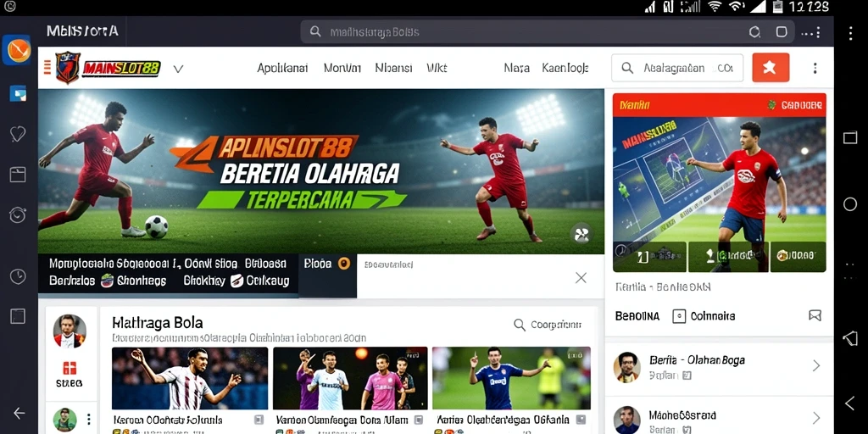This screenshot has height=434, width=868.
Task: Click the search control beside Mathraga Bola
Action: [x=548, y=325]
